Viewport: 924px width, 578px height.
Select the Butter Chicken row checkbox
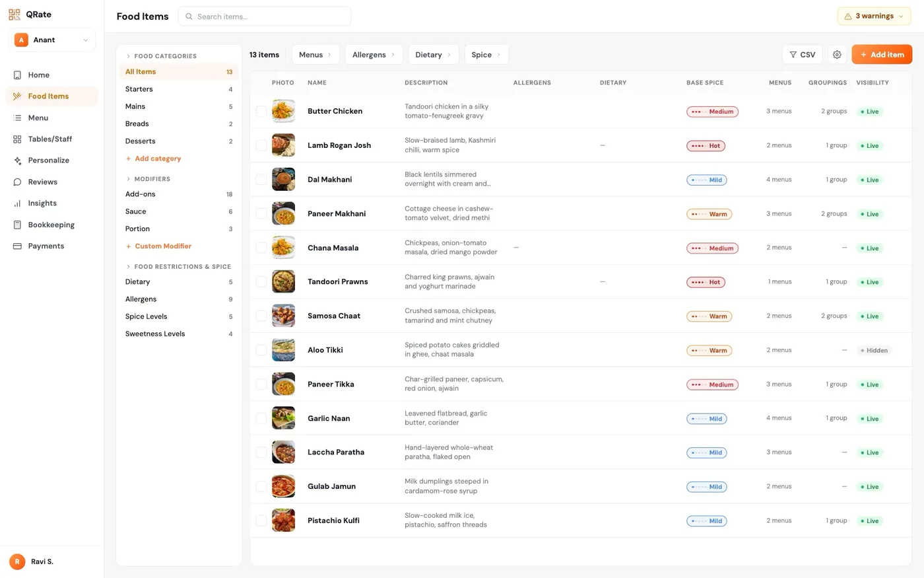pos(261,112)
